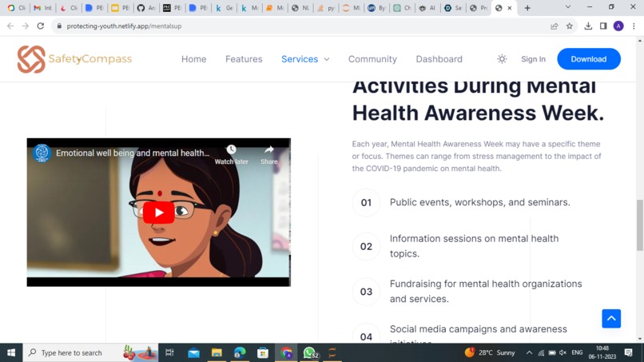Click the weather 28°C Sunny widget

click(490, 352)
